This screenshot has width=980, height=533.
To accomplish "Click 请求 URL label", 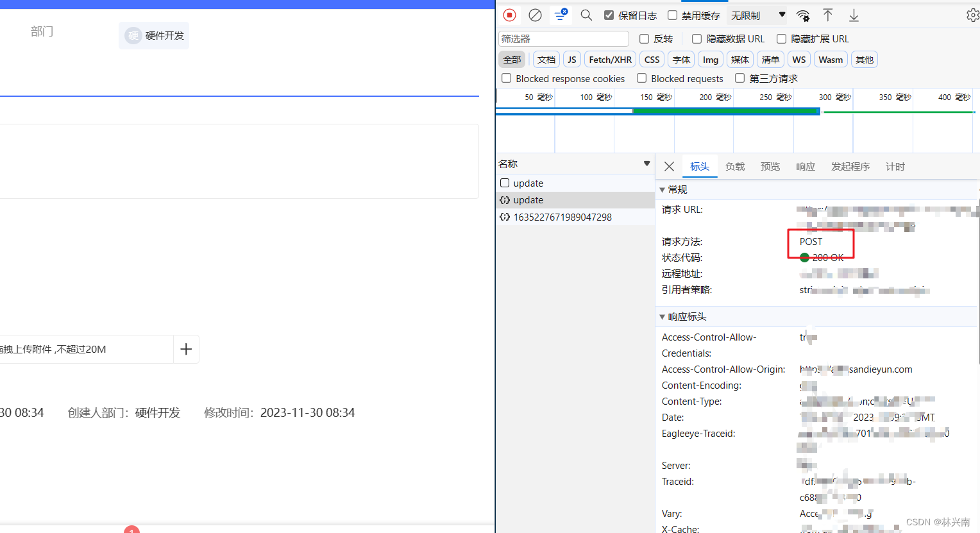I will (x=682, y=210).
